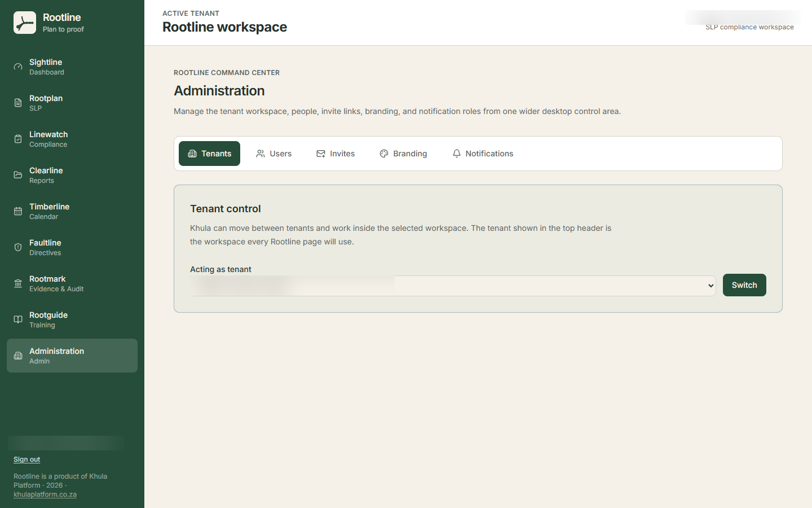Click the Sign out link
812x508 pixels.
coord(27,459)
